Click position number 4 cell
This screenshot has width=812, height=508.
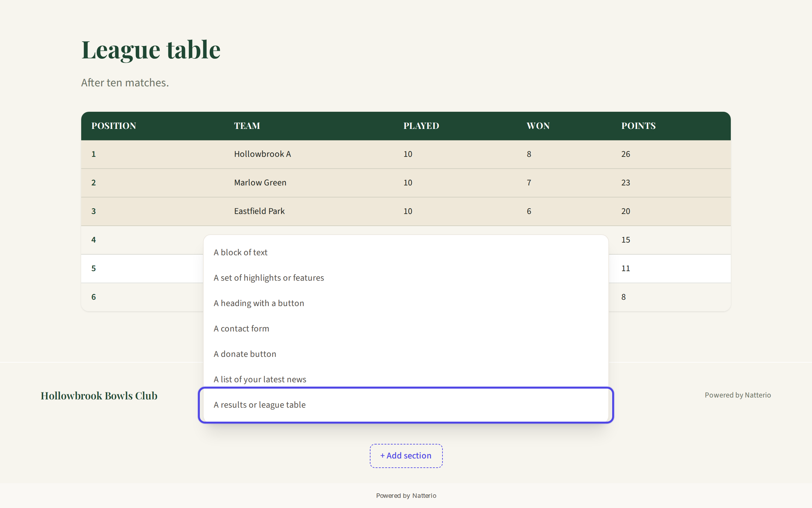pyautogui.click(x=94, y=240)
